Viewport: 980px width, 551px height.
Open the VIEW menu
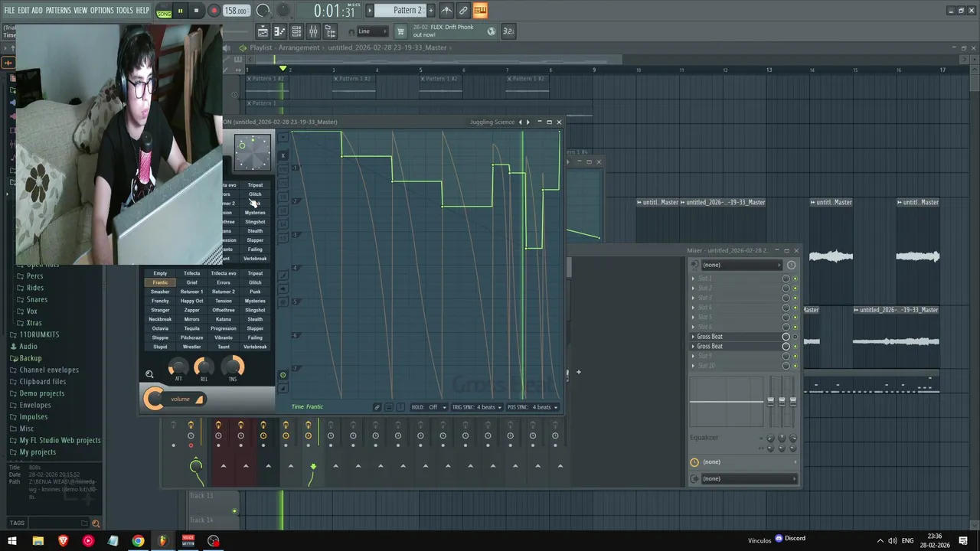[x=80, y=11]
